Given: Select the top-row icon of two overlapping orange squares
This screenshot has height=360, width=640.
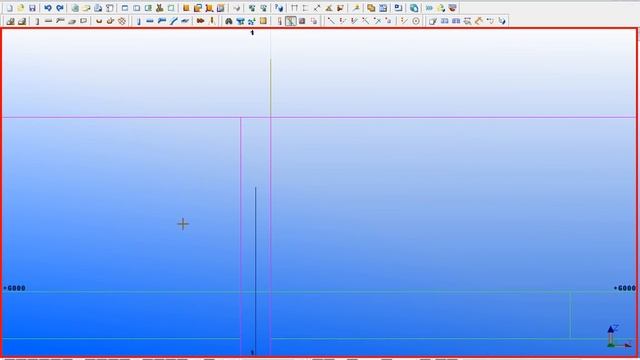Looking at the screenshot, I should (371, 8).
